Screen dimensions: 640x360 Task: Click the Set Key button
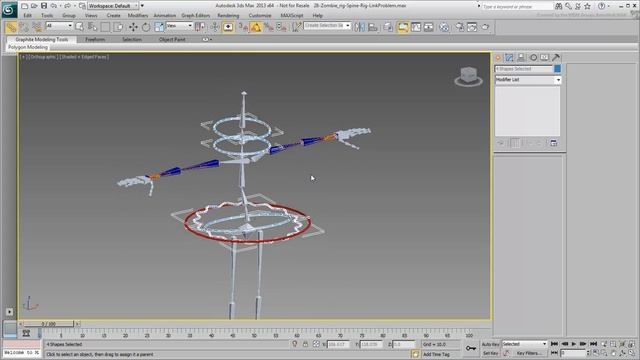[490, 353]
